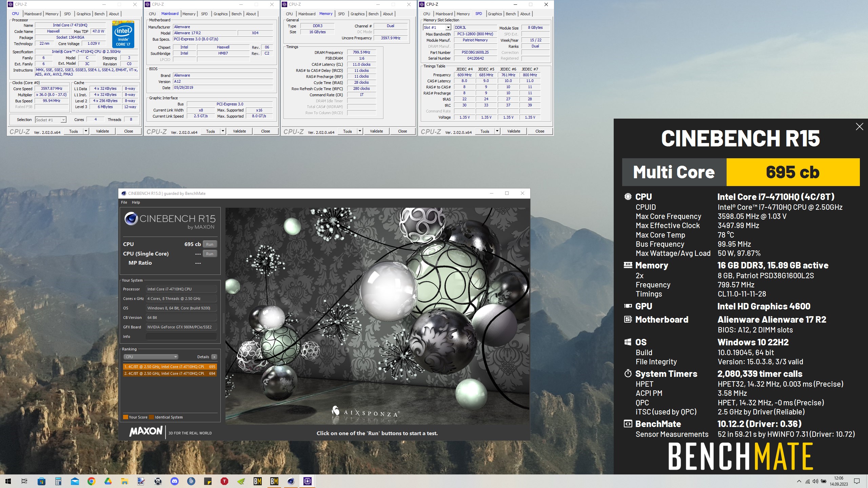Expand the Tools arrow in the Memory tab window

point(360,131)
